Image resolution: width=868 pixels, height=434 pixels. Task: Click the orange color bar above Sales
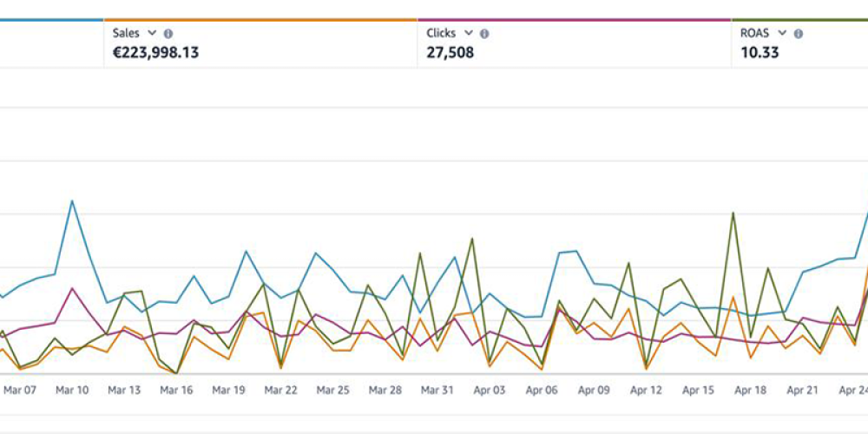260,19
